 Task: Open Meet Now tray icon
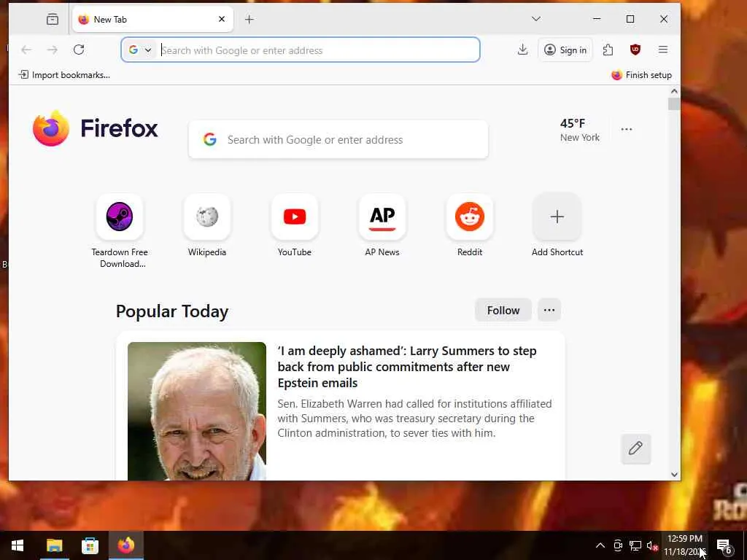pyautogui.click(x=618, y=545)
